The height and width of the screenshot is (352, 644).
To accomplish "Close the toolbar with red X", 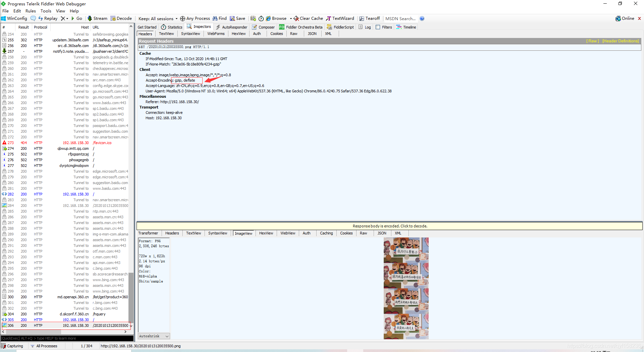I will (639, 18).
